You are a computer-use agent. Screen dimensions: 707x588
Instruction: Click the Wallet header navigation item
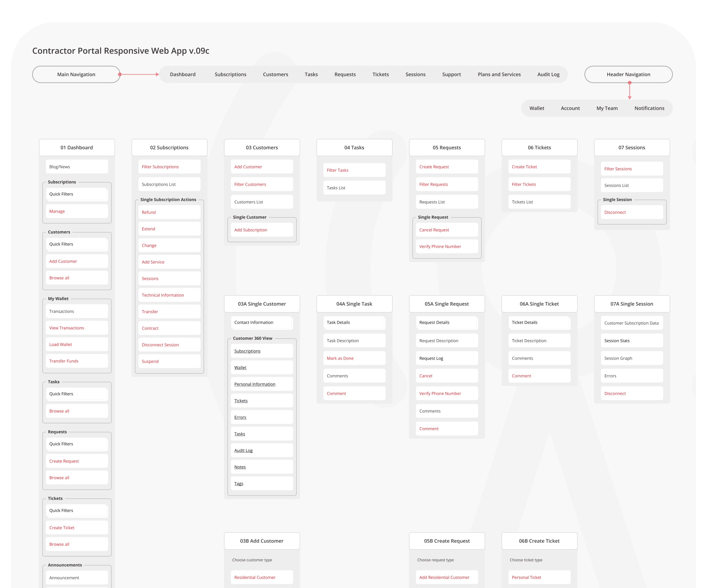536,108
